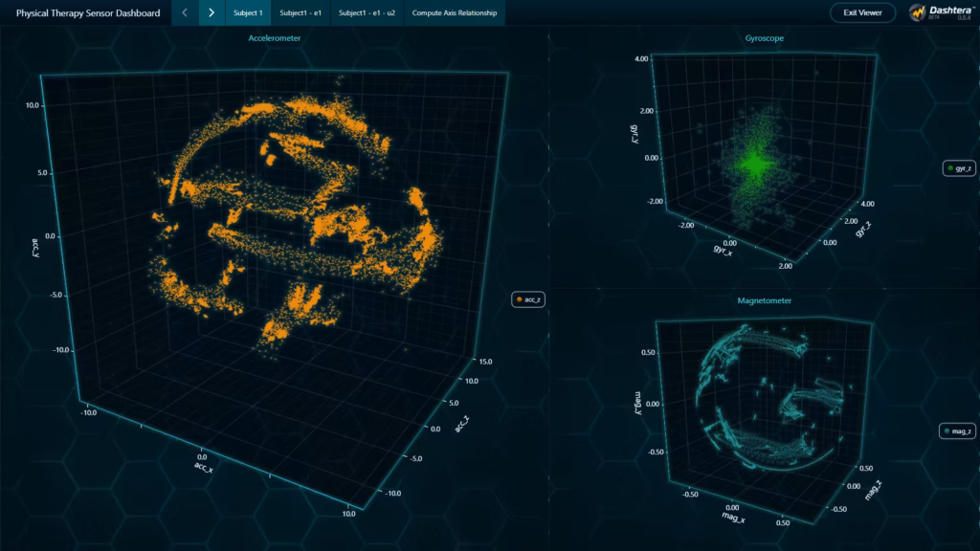Select the Subject 1 tab
980x551 pixels.
[x=247, y=13]
